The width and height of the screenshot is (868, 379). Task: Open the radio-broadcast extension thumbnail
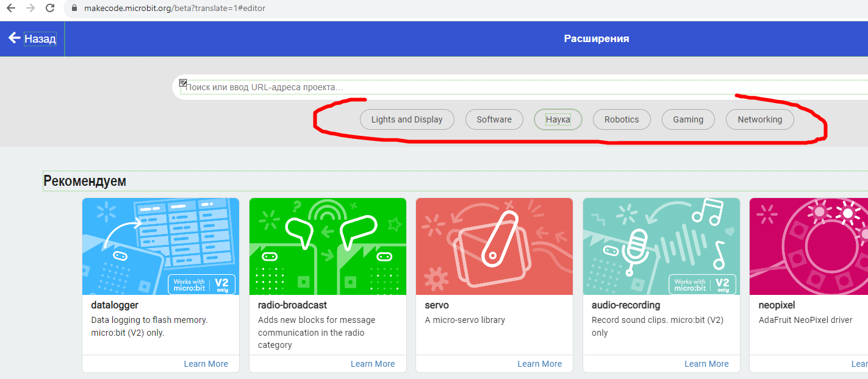pos(328,246)
